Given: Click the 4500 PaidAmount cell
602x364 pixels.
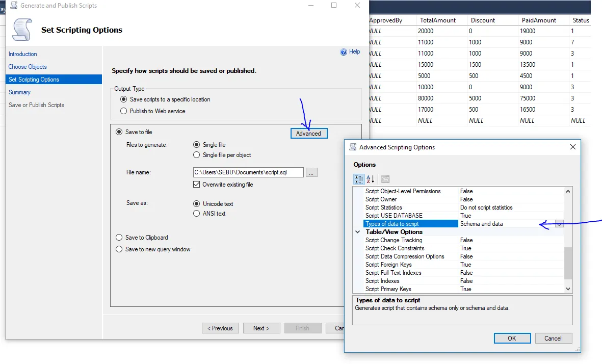Looking at the screenshot, I should point(543,76).
